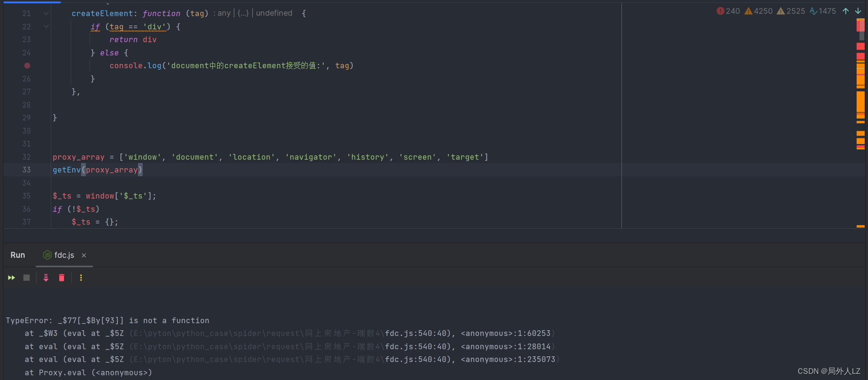Image resolution: width=868 pixels, height=380 pixels.
Task: Click the TypeError message line
Action: coord(108,321)
